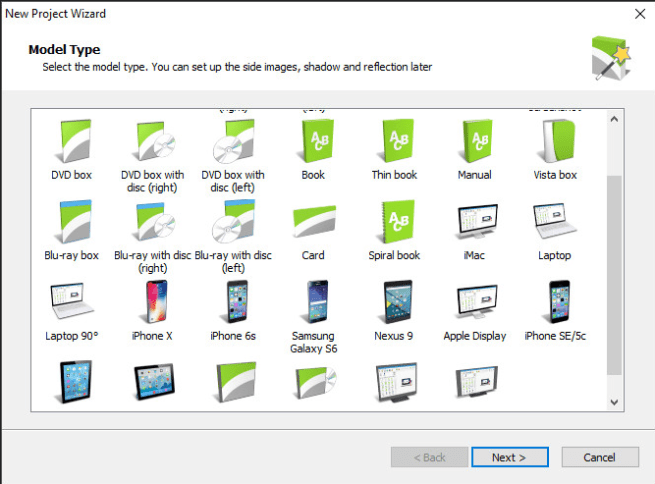Select the DVD box model
Image resolution: width=655 pixels, height=484 pixels.
coord(71,150)
